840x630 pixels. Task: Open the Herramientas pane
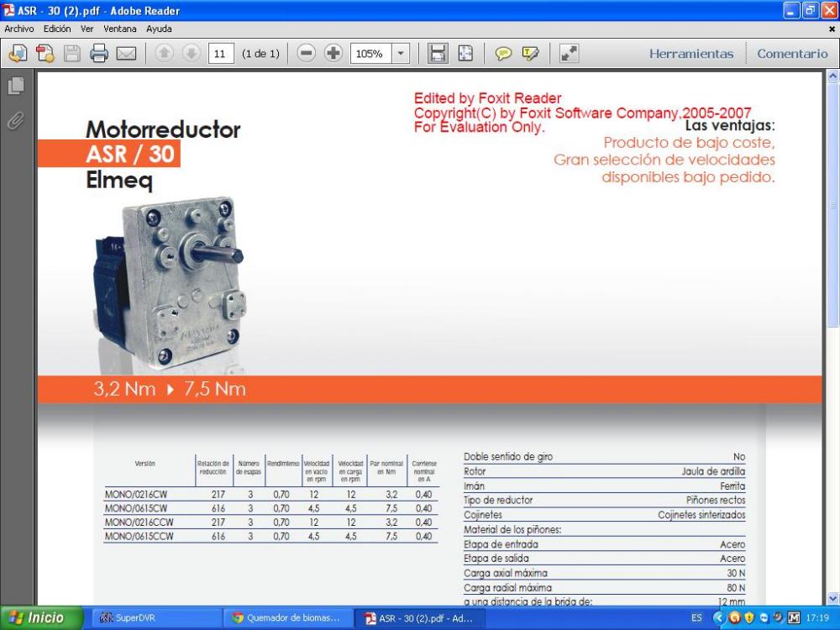point(691,54)
